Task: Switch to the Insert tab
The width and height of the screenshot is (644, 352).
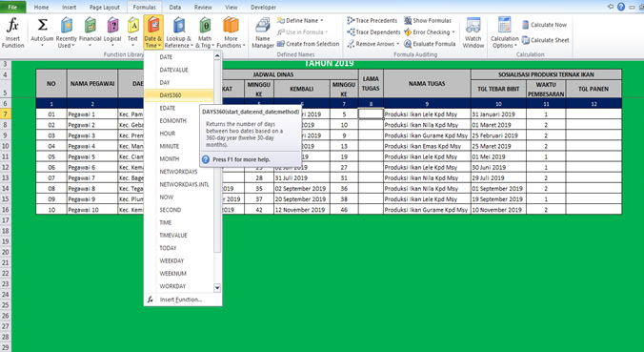Action: point(69,7)
